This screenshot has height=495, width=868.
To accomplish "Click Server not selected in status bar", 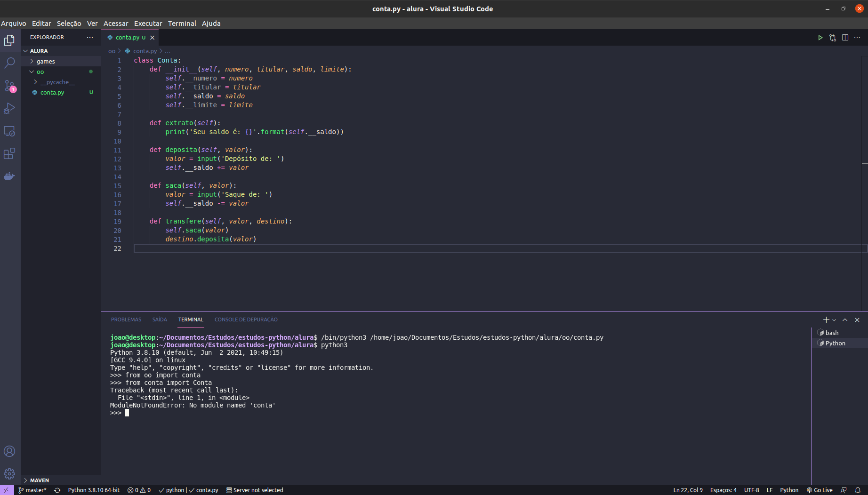I will click(255, 490).
